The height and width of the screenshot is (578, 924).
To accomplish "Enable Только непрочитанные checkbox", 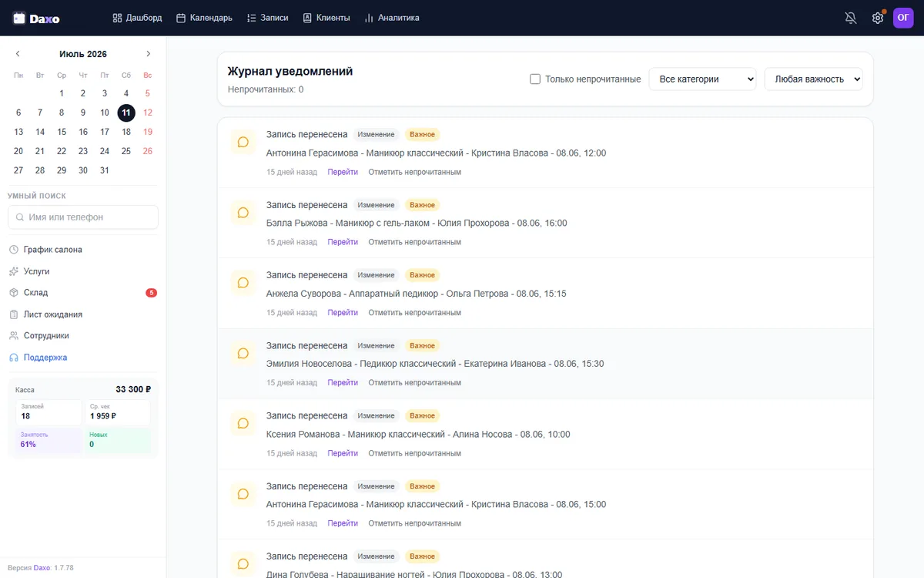I will 535,79.
